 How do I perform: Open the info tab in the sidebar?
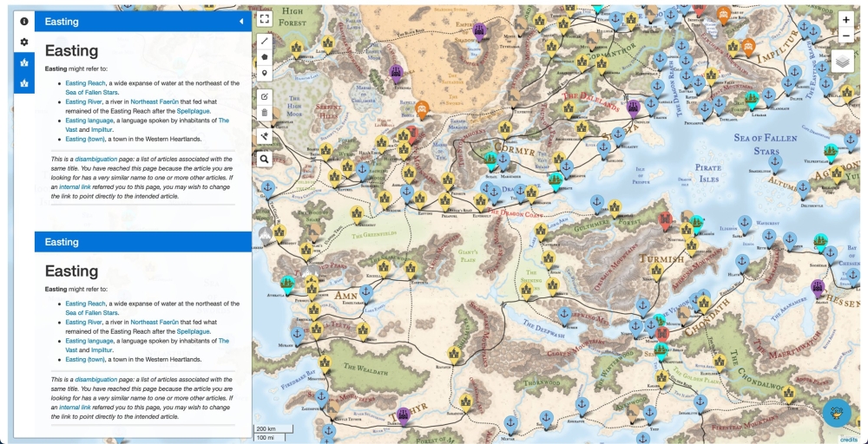(x=24, y=21)
